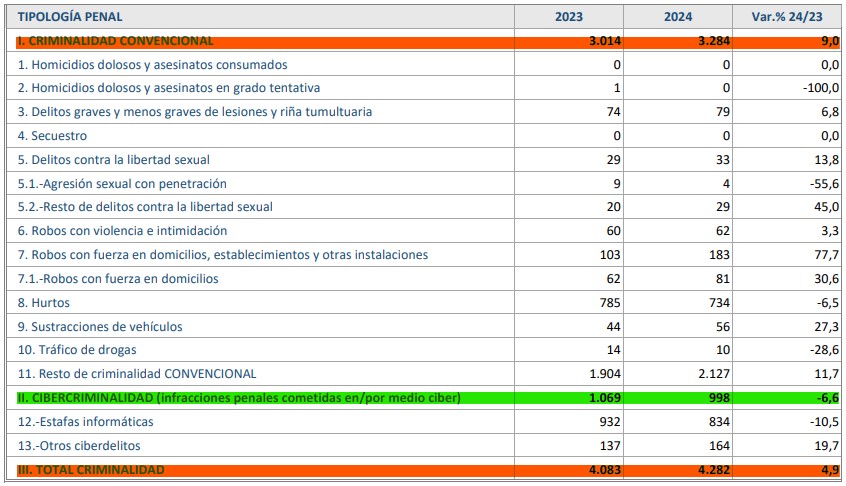Select '3. Delitos graves y menos graves de lesiones' row
This screenshot has width=846, height=486.
coord(195,112)
